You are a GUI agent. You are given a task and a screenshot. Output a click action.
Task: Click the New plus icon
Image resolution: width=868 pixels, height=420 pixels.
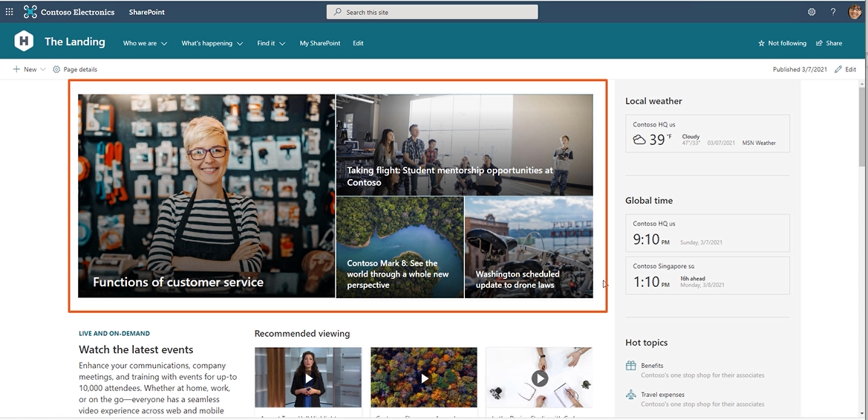[16, 69]
